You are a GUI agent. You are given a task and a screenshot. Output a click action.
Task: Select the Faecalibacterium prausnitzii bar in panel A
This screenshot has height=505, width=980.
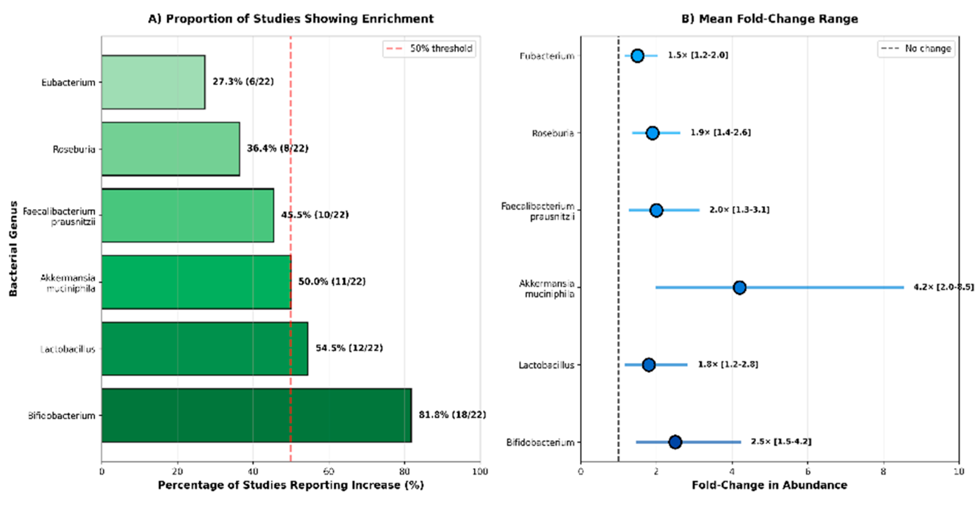point(188,215)
